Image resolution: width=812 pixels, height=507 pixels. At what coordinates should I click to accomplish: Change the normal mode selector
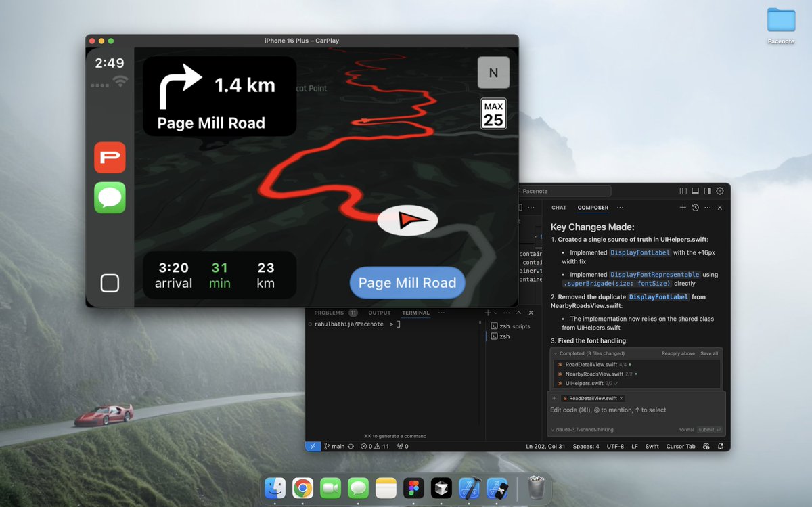[686, 430]
